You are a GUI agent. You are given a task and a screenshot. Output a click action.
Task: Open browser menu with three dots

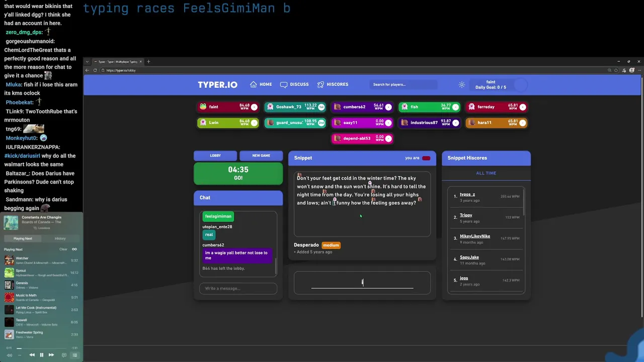tap(639, 70)
